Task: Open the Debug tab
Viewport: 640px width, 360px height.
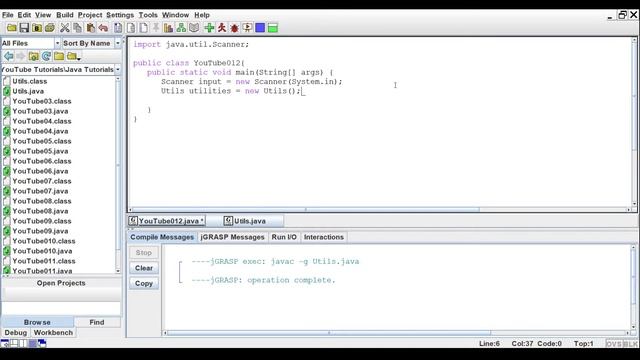Action: pos(16,333)
